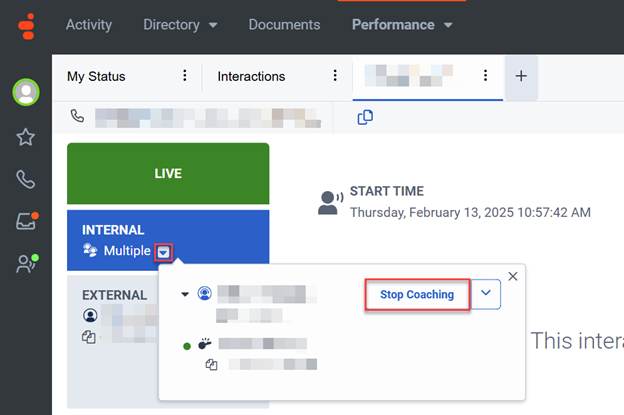Open the Documents page
The width and height of the screenshot is (624, 415).
pos(284,25)
